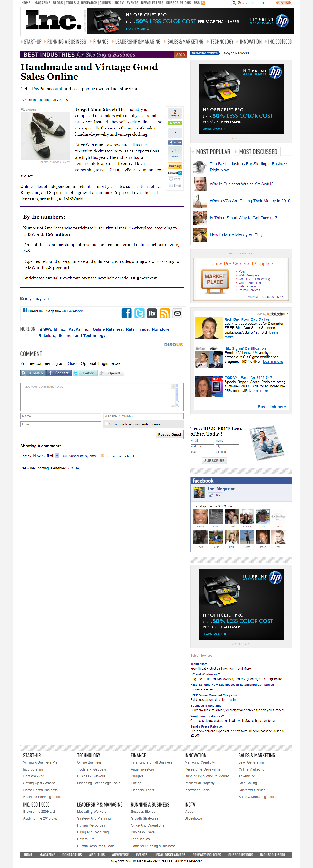The width and height of the screenshot is (313, 868).
Task: Click the email envelope icon below the article
Action: coord(177,313)
